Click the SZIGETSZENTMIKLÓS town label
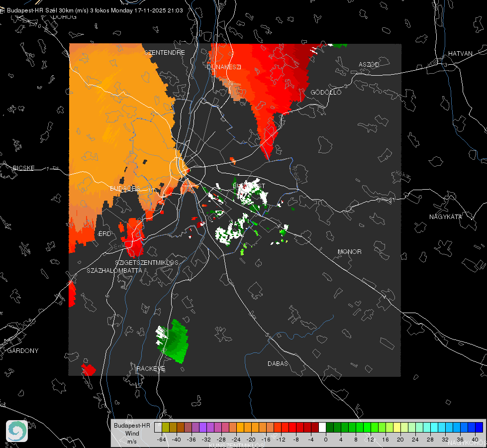This screenshot has width=487, height=448. click(147, 262)
